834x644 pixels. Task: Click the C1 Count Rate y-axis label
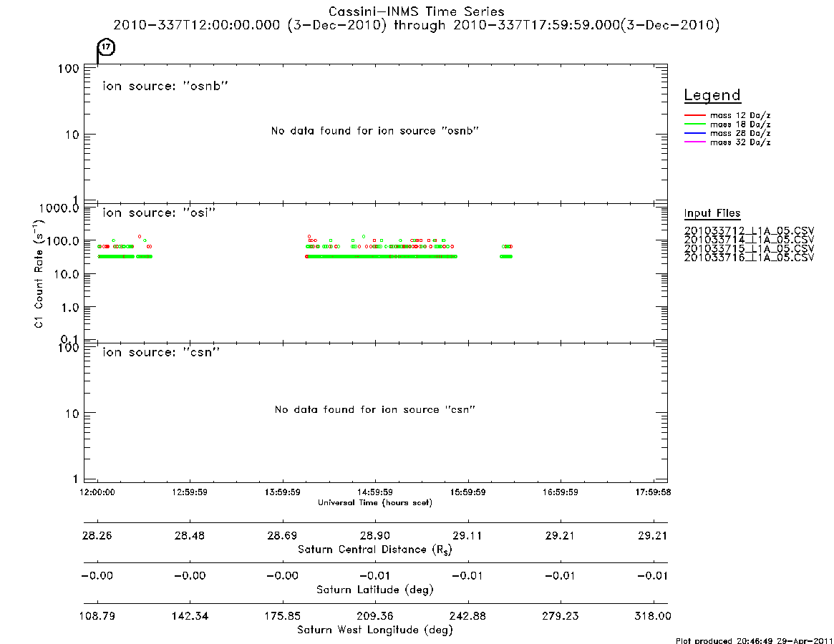click(x=39, y=273)
